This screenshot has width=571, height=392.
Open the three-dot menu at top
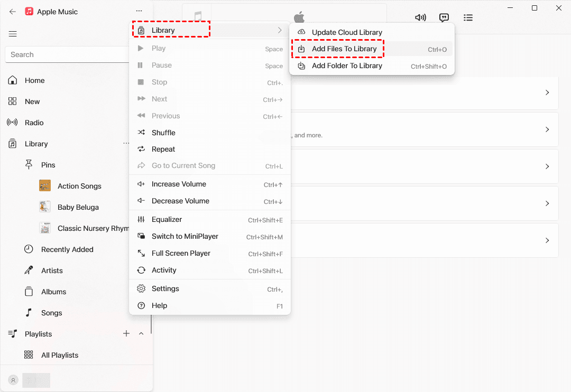139,11
